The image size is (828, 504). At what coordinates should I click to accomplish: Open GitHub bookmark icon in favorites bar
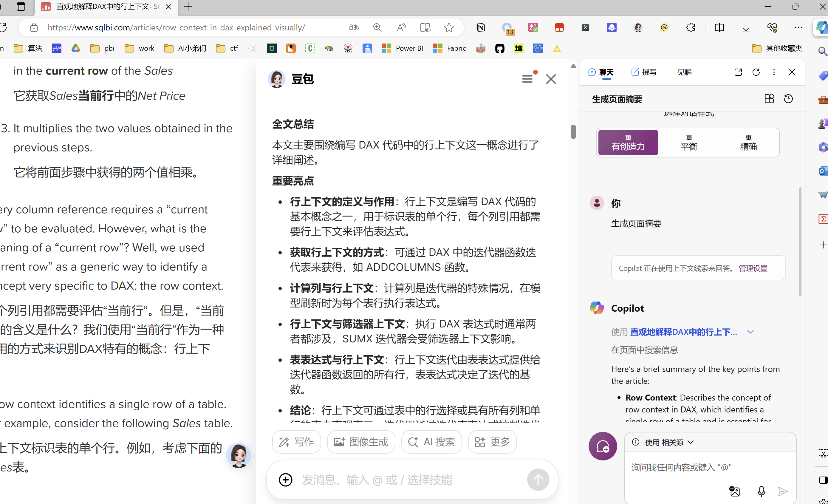(500, 48)
